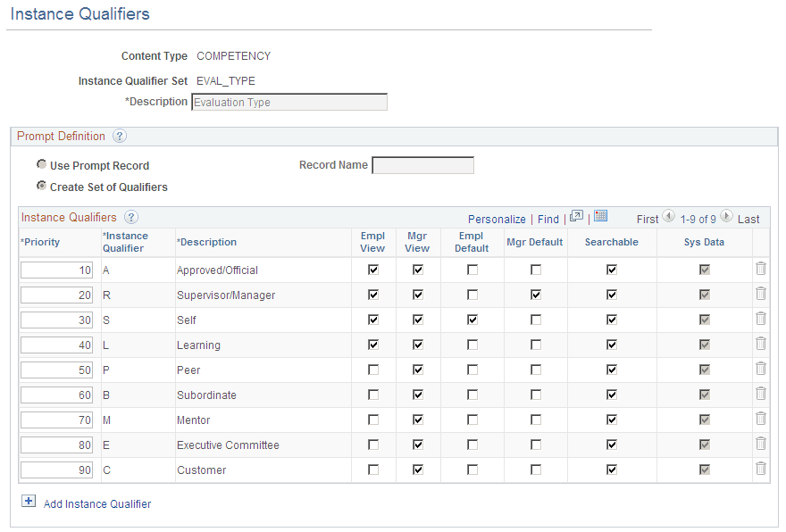Open the Personalize link
786x532 pixels.
pos(497,219)
